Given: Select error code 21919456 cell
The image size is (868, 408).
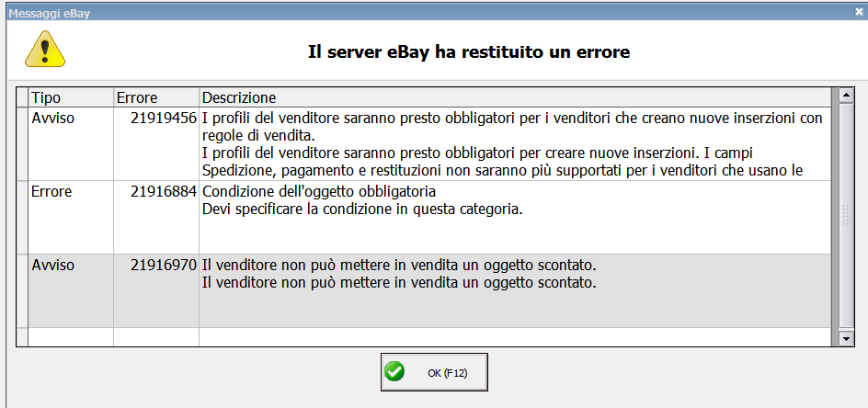Looking at the screenshot, I should click(x=156, y=143).
